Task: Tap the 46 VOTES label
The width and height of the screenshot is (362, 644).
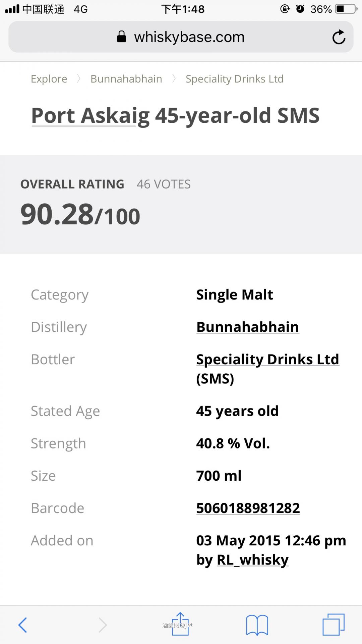Action: pyautogui.click(x=164, y=184)
